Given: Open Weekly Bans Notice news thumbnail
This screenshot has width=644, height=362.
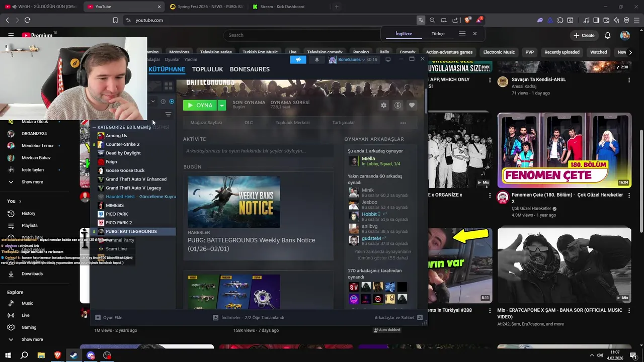Looking at the screenshot, I should 234,202.
